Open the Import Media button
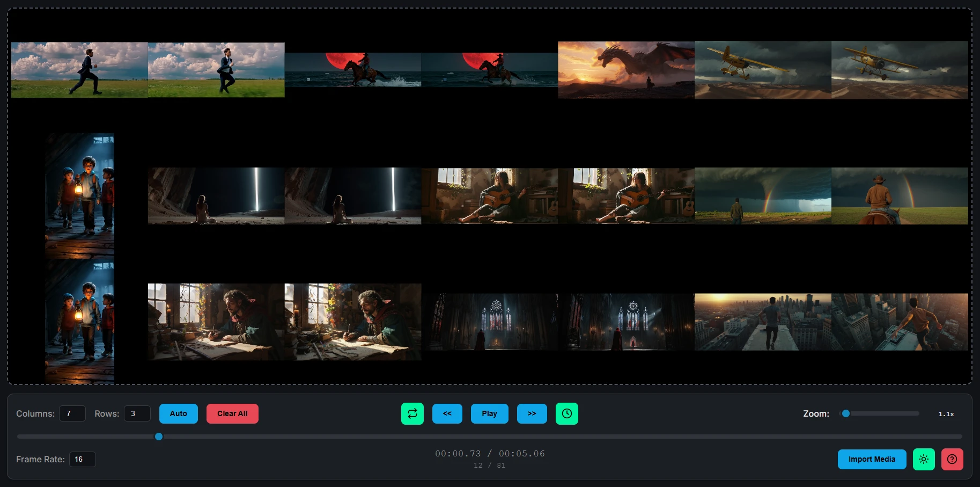The image size is (980, 487). [x=872, y=459]
